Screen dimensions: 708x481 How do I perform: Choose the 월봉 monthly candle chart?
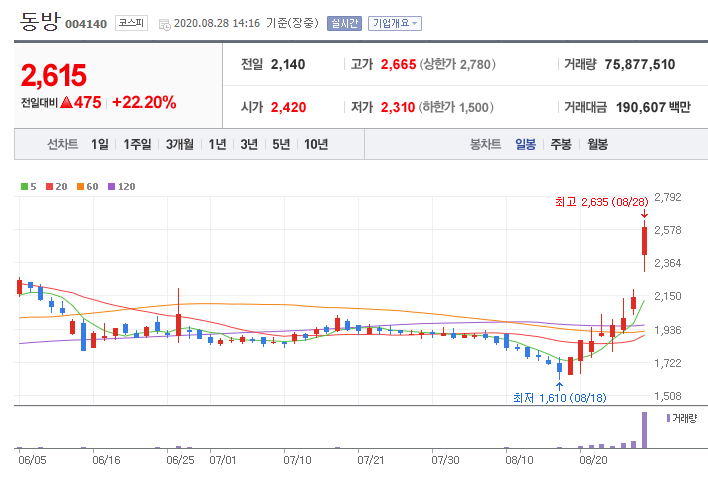[x=597, y=144]
